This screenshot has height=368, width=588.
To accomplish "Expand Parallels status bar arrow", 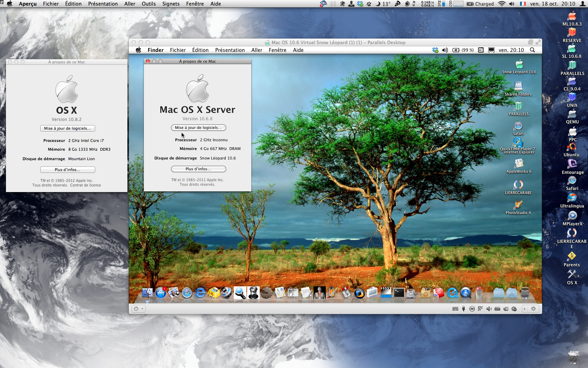I will pos(524,309).
